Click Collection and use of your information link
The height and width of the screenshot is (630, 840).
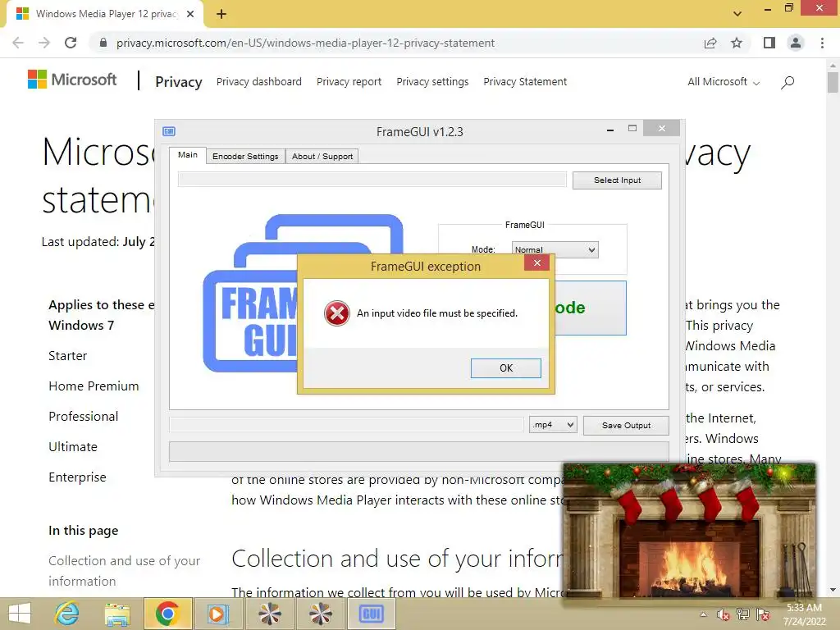click(125, 571)
